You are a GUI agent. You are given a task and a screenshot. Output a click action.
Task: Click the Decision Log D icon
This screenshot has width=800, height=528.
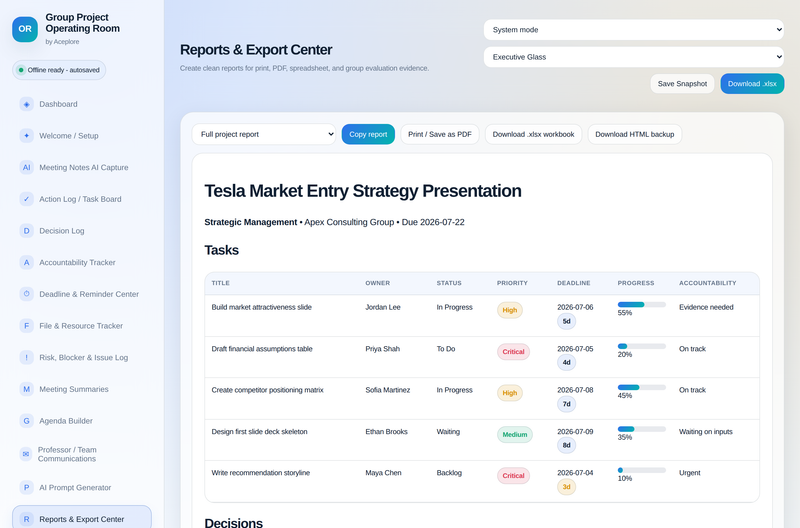pyautogui.click(x=27, y=231)
